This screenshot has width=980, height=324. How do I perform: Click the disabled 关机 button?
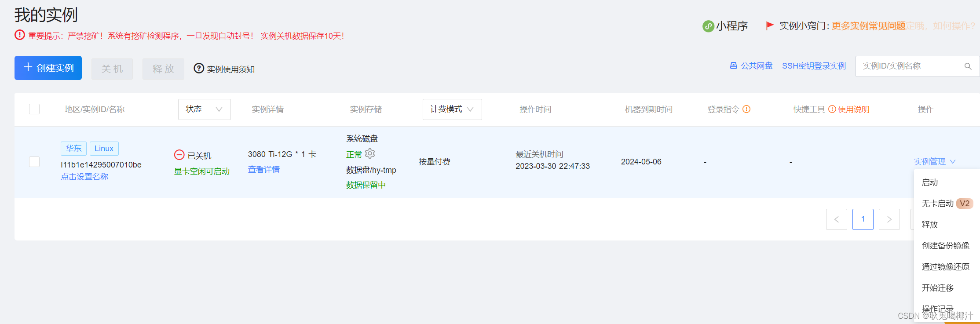(x=112, y=69)
